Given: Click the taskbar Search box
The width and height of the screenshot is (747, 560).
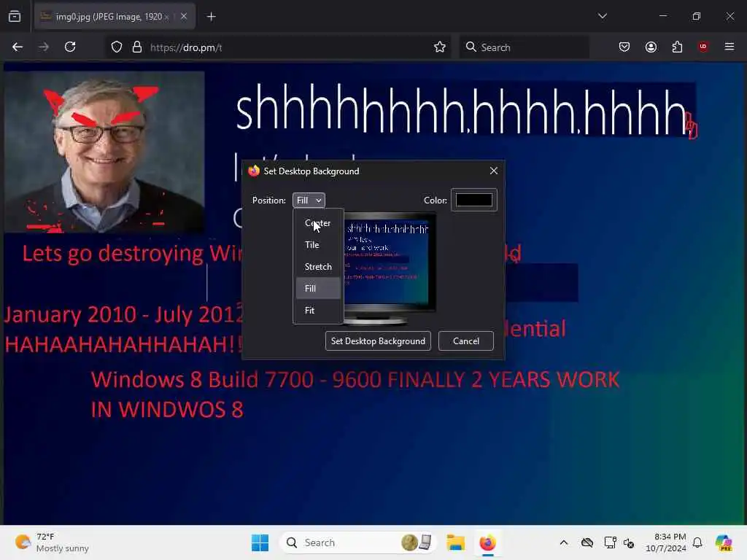Looking at the screenshot, I should (x=357, y=542).
